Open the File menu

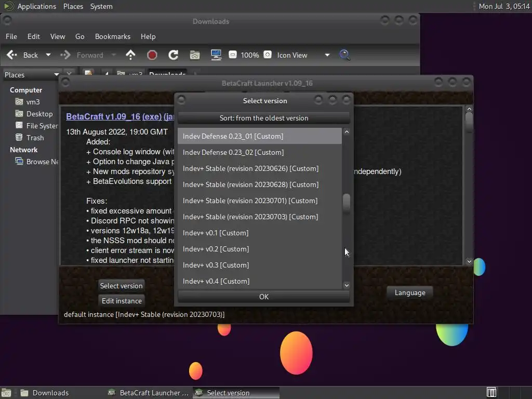[x=11, y=37]
